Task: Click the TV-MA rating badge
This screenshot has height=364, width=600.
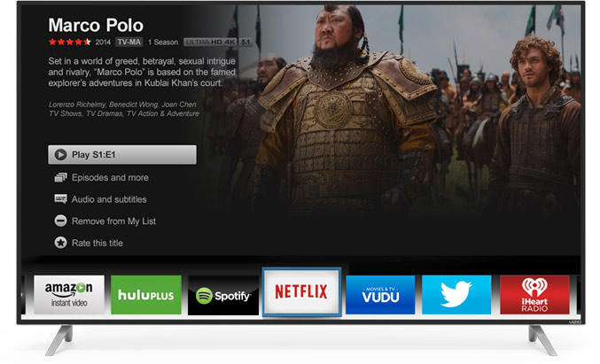Action: [x=129, y=42]
